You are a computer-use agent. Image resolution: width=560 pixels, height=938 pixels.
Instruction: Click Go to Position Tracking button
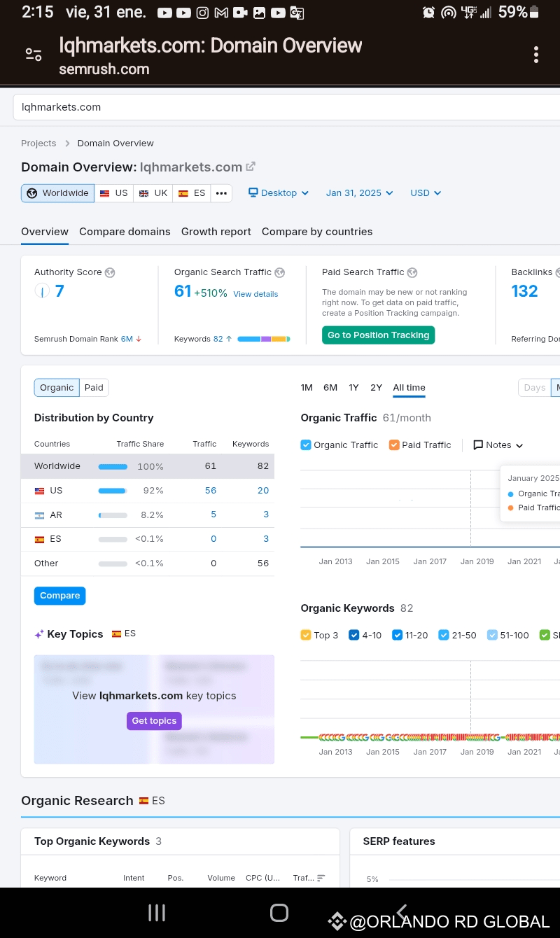pyautogui.click(x=378, y=335)
